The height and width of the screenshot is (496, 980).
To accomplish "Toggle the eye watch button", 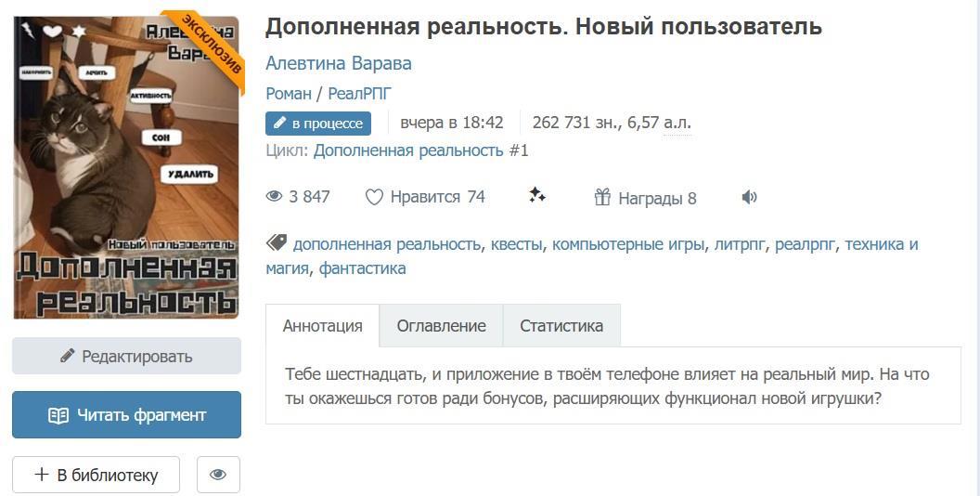I will pos(218,475).
